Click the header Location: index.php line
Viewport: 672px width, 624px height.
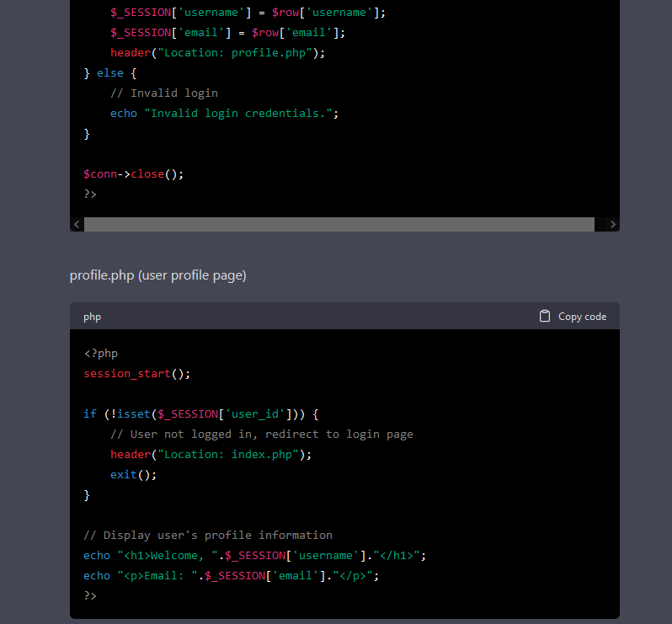(x=211, y=454)
